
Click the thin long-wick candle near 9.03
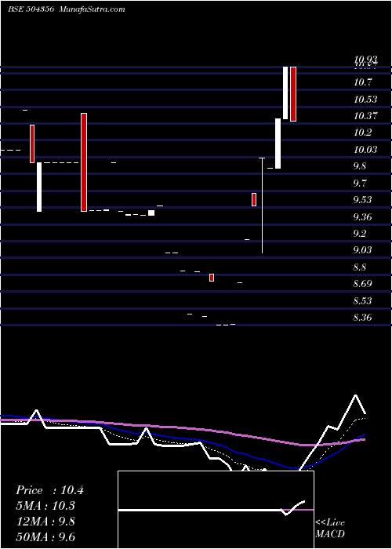[x=262, y=205]
